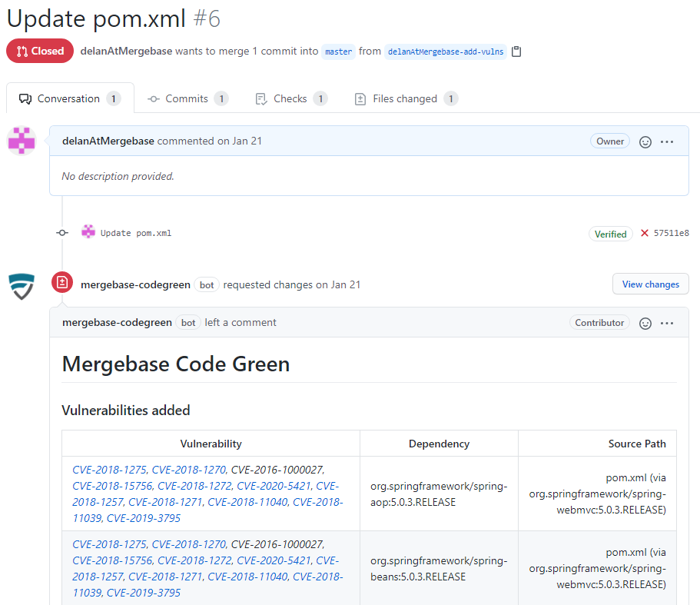
Task: Click the failed check red X icon
Action: point(644,233)
